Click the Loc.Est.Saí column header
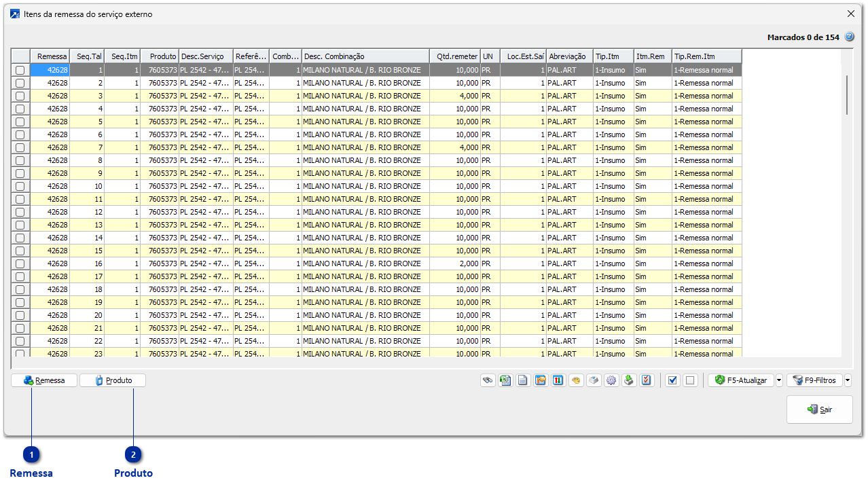The width and height of the screenshot is (868, 491). coord(523,56)
